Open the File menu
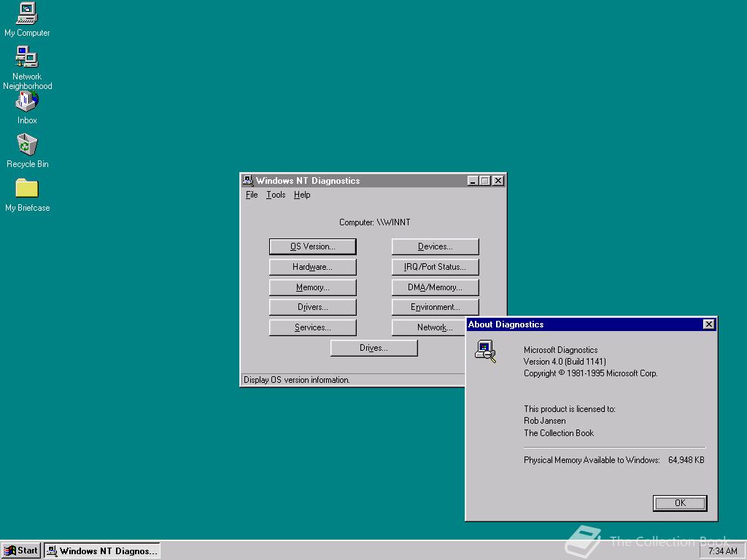747x560 pixels. tap(252, 195)
